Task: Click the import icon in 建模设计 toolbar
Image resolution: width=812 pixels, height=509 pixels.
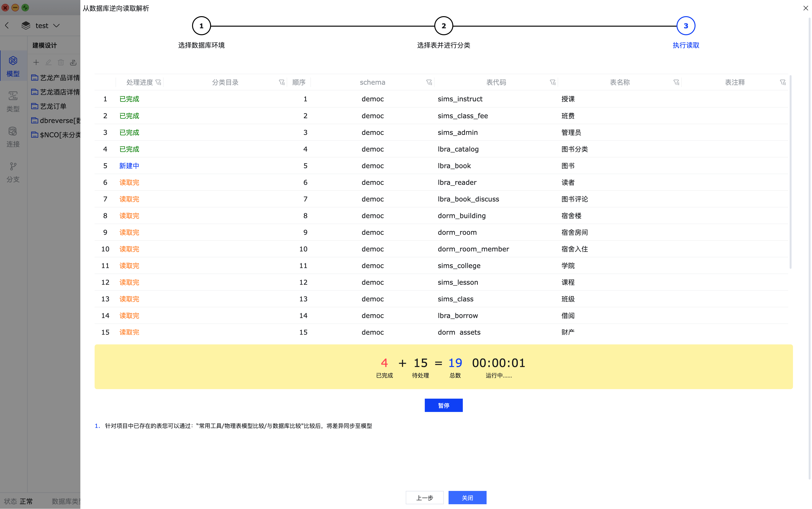Action: [x=73, y=62]
